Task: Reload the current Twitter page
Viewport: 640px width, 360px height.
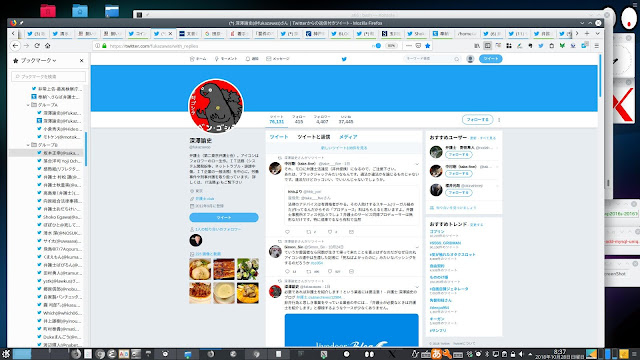Action: click(37, 46)
